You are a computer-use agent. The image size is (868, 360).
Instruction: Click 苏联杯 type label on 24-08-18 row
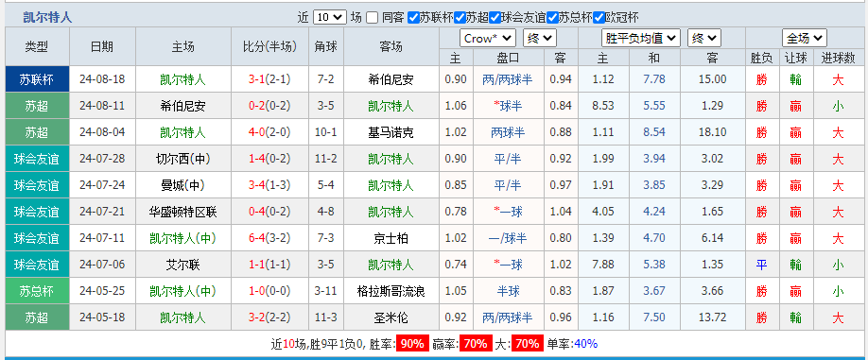point(37,79)
